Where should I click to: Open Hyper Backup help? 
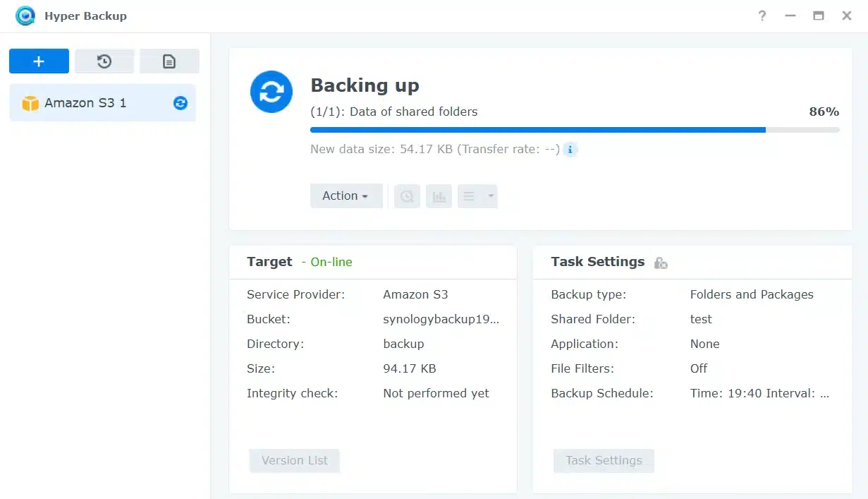pos(762,16)
